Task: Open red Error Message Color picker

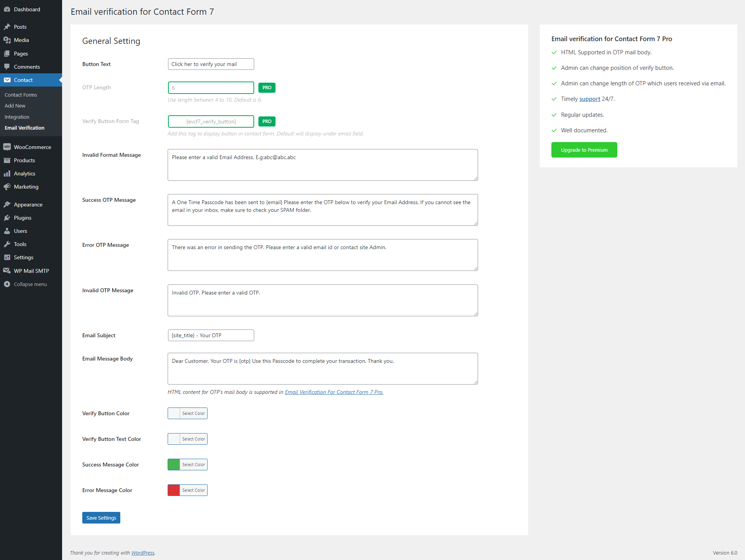Action: pos(188,490)
